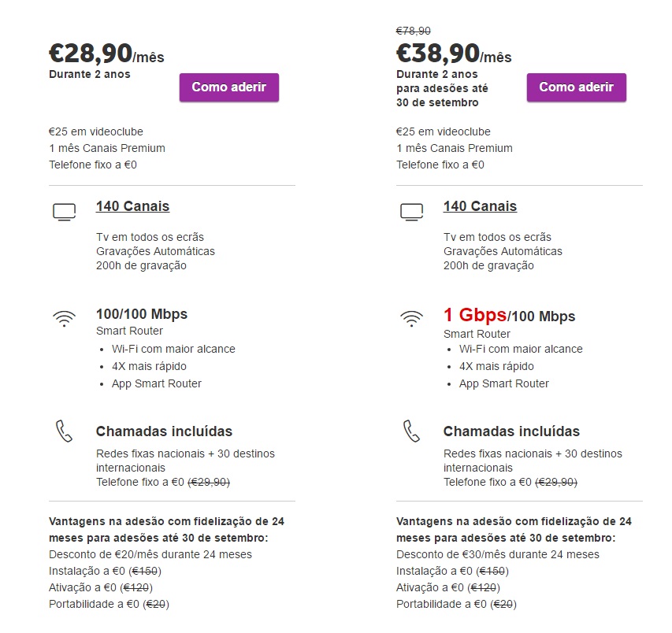Open the 140 Canais link in right plan
Image resolution: width=672 pixels, height=633 pixels.
(480, 206)
